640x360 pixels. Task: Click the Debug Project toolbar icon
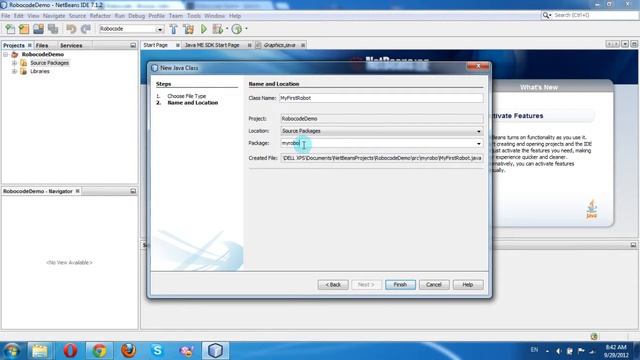pyautogui.click(x=218, y=29)
